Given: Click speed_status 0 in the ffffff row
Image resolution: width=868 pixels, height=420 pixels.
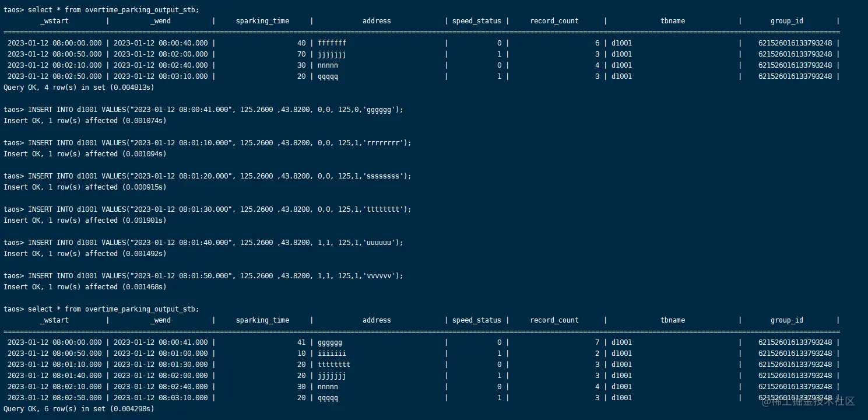Looking at the screenshot, I should point(499,43).
